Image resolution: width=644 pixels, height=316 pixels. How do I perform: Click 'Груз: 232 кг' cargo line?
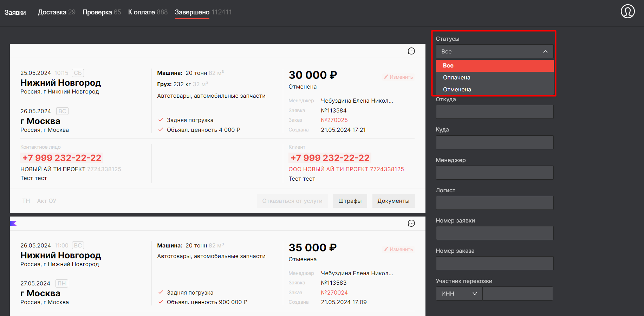pyautogui.click(x=174, y=84)
